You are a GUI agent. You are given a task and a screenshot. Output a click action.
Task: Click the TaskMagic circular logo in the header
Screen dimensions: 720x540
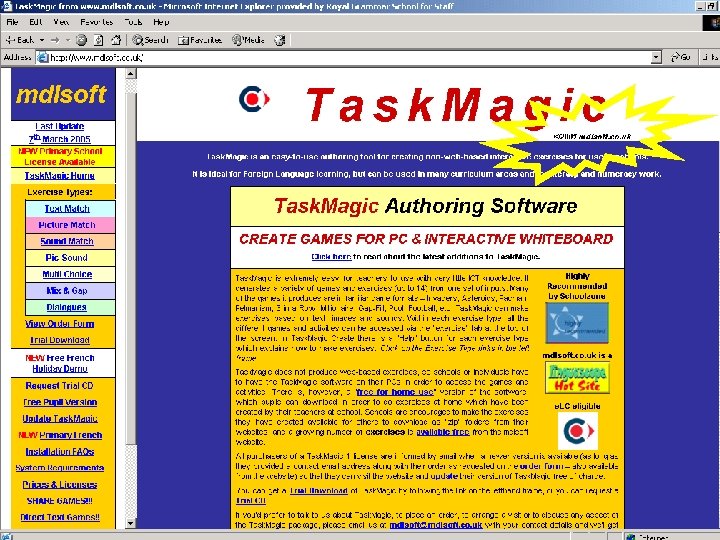click(254, 99)
